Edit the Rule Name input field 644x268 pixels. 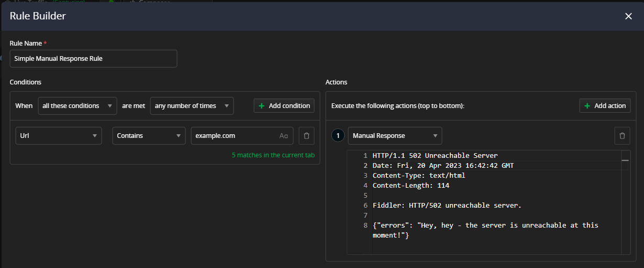coord(93,59)
